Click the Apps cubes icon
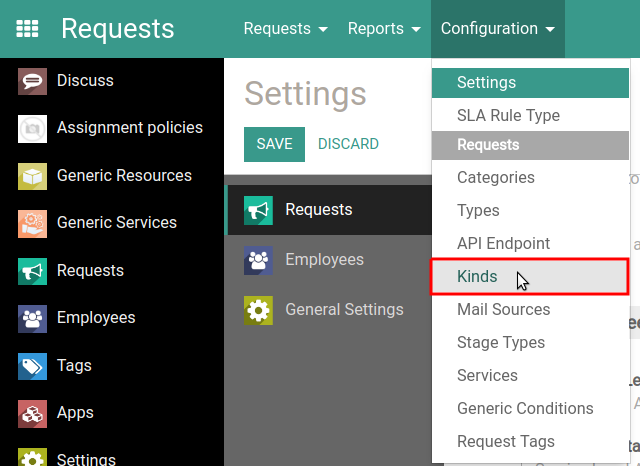The height and width of the screenshot is (466, 640). 32,414
